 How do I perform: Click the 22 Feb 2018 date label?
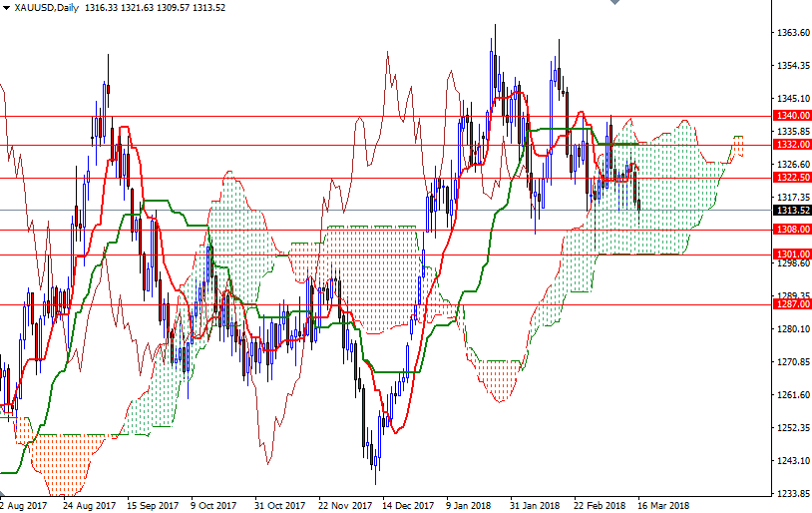pyautogui.click(x=600, y=505)
